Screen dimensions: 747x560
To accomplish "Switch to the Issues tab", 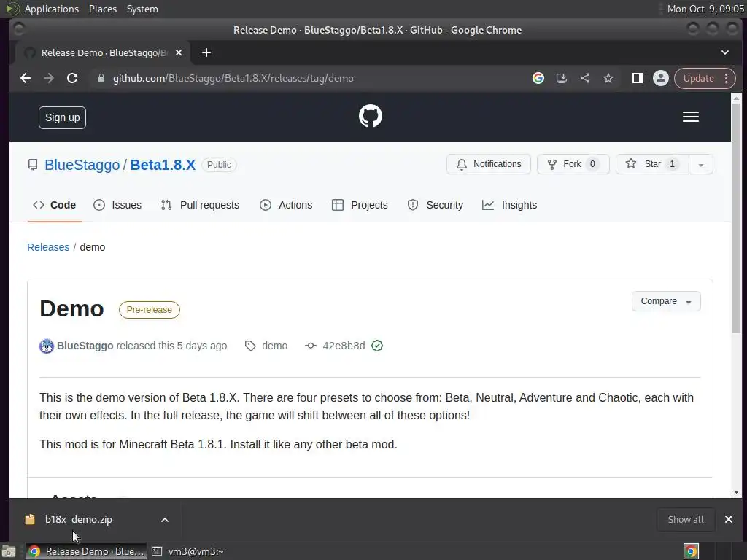I will pos(117,205).
